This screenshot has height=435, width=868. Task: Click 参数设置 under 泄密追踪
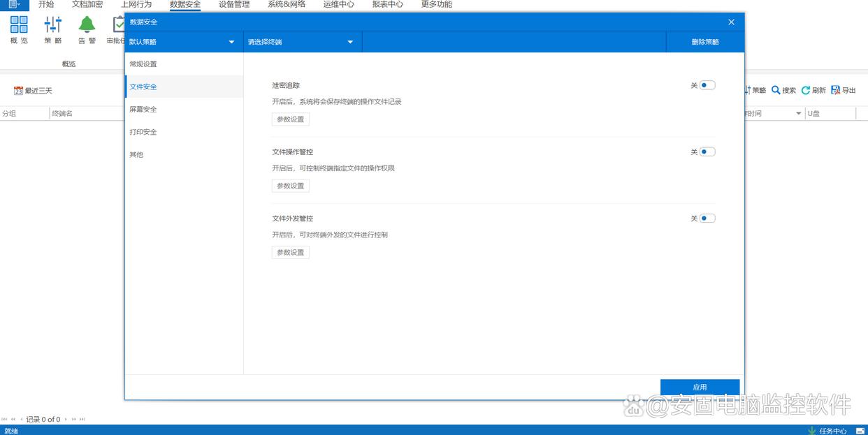pyautogui.click(x=290, y=119)
